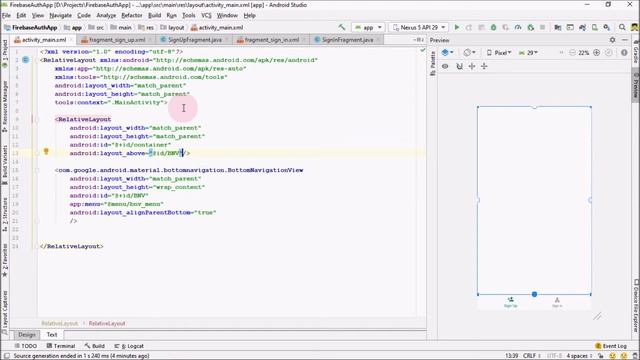Click the layout folder breadcrumb
640x360 pixels.
point(172,27)
